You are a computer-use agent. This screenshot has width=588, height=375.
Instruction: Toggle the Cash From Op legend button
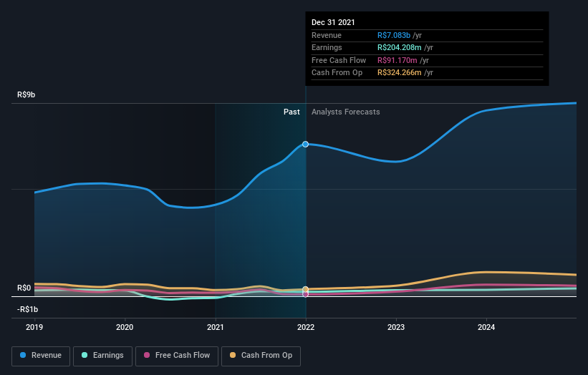(261, 356)
